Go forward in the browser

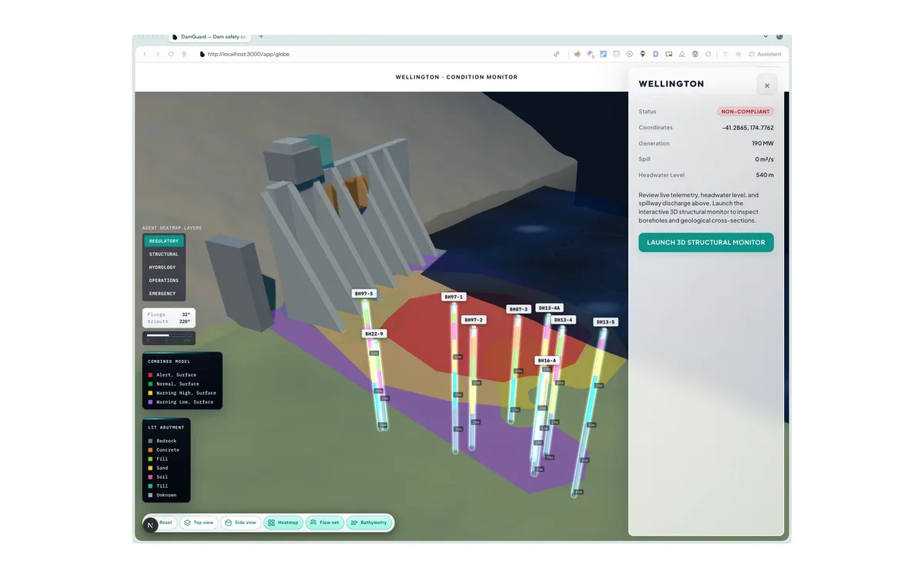coord(158,54)
